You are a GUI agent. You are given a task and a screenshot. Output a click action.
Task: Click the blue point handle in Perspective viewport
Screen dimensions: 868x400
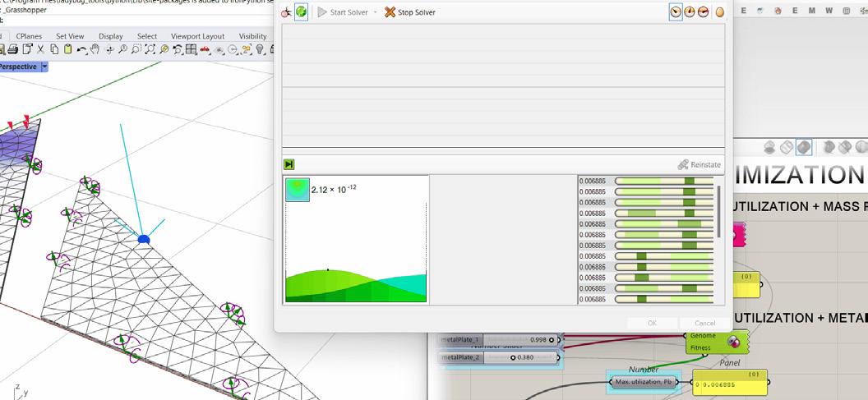(x=143, y=240)
